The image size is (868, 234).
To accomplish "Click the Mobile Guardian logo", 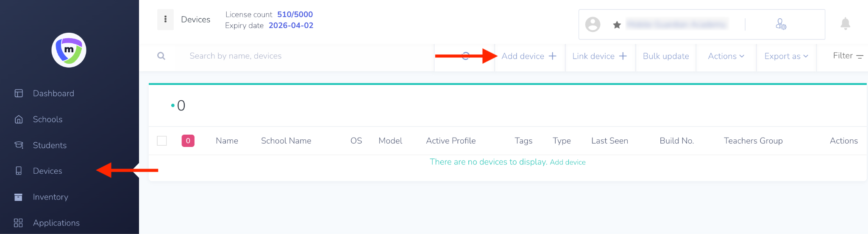I will (69, 50).
